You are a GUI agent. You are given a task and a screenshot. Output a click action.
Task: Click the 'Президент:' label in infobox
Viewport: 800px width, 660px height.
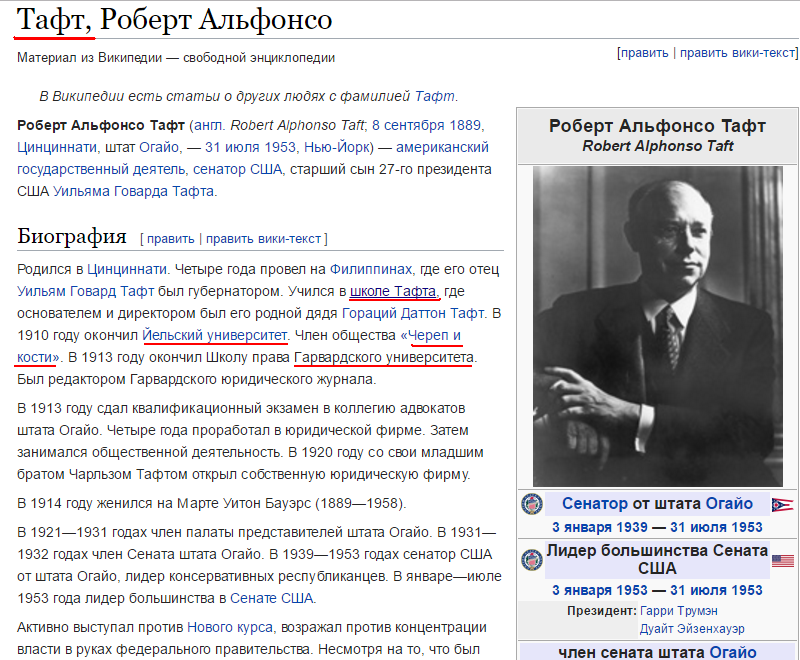(602, 611)
